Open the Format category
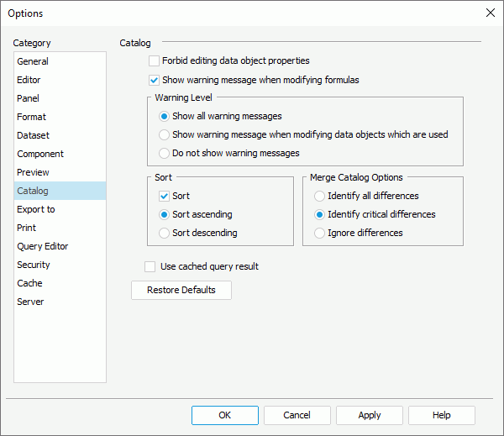This screenshot has width=504, height=436. [x=60, y=117]
